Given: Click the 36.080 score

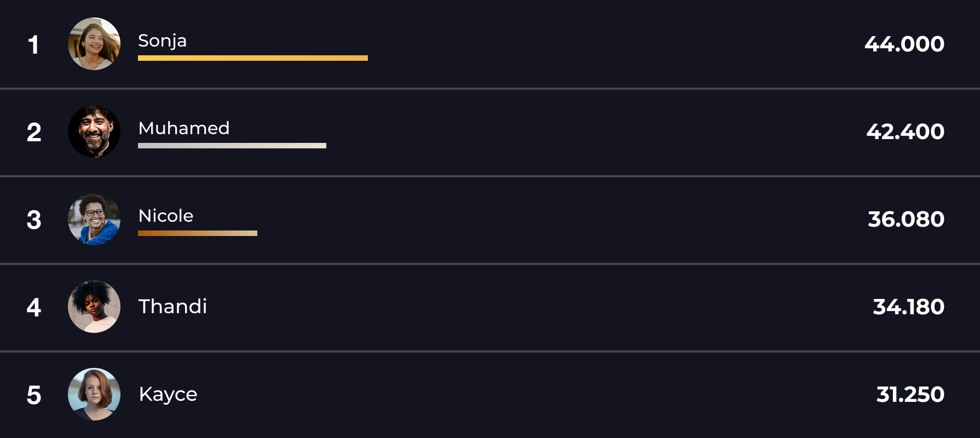Looking at the screenshot, I should tap(906, 219).
